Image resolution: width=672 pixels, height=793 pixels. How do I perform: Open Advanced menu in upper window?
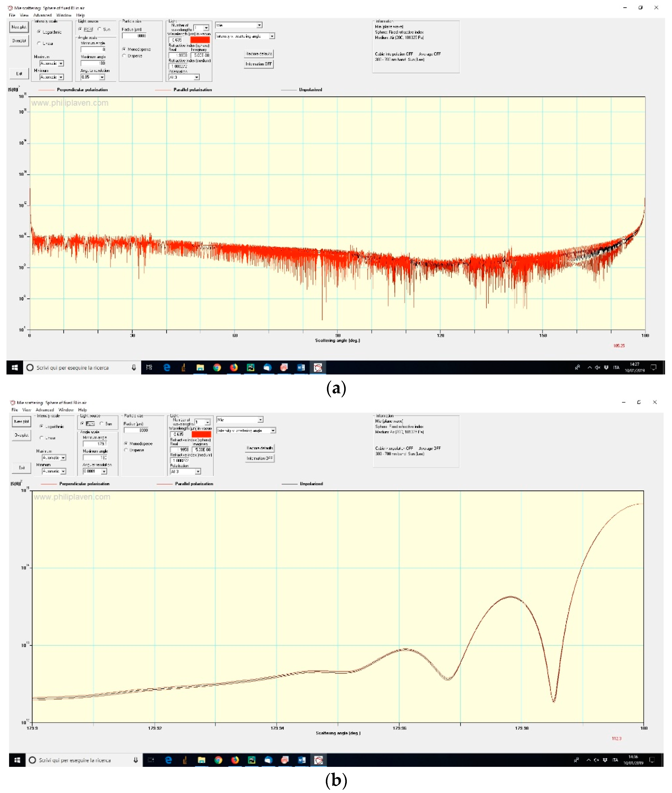(42, 15)
